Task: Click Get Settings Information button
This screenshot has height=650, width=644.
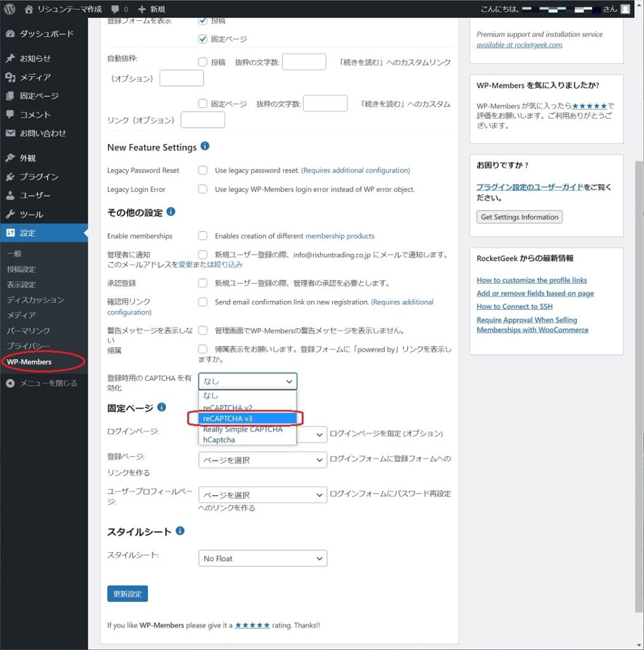Action: [x=519, y=217]
